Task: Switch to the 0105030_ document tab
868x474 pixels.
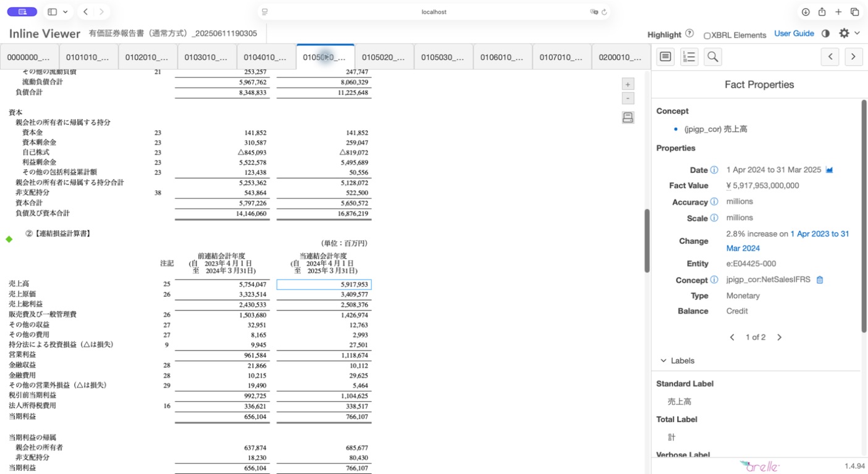Action: pos(444,57)
